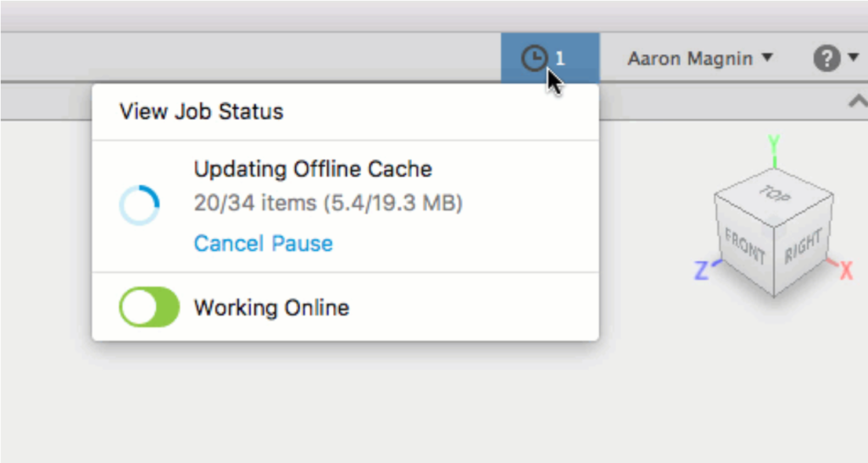This screenshot has width=868, height=463.
Task: Click the Working Online label text
Action: tap(271, 307)
